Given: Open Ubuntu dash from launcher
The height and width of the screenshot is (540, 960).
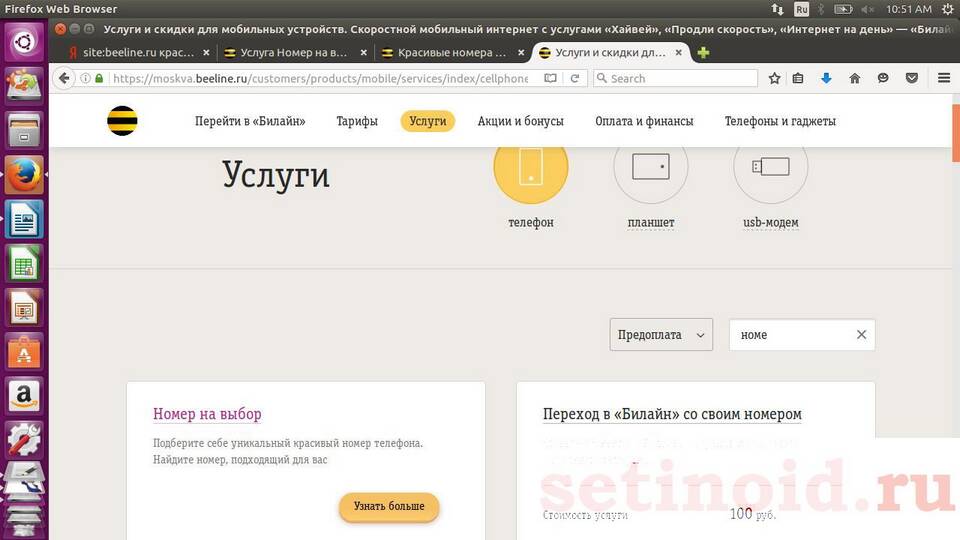Looking at the screenshot, I should 24,42.
